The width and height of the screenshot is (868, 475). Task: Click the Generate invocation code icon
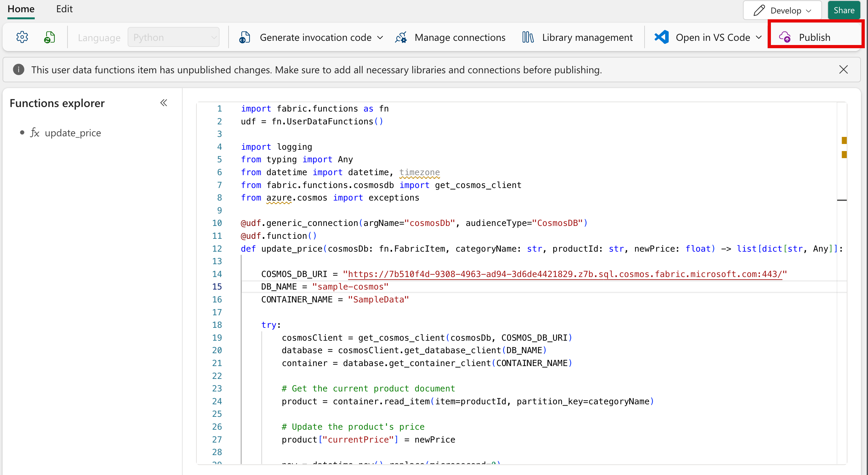click(245, 37)
